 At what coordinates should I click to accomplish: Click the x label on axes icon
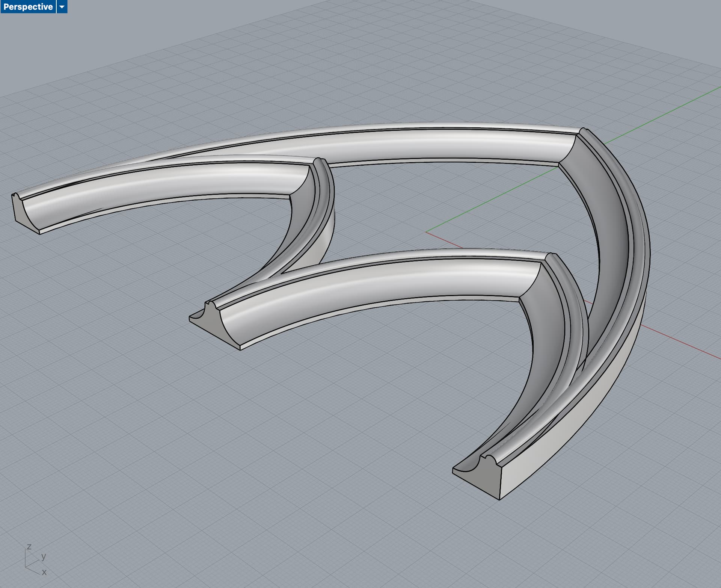click(44, 572)
